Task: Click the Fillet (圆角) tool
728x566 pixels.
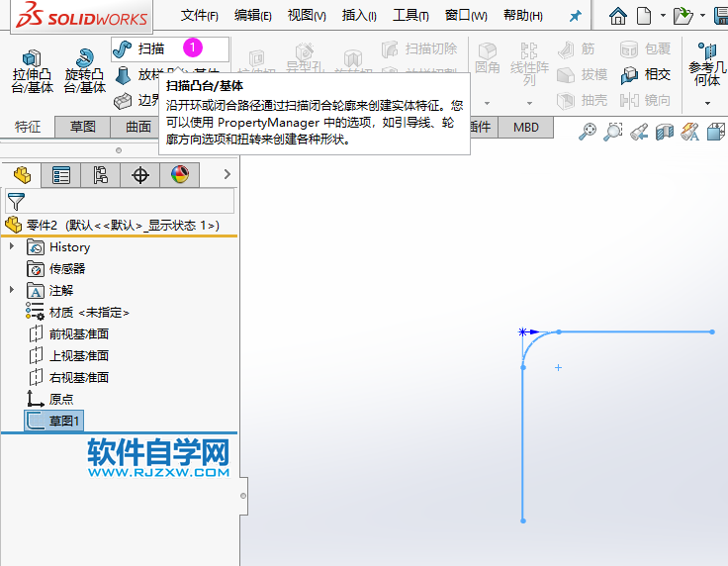Action: (488, 58)
